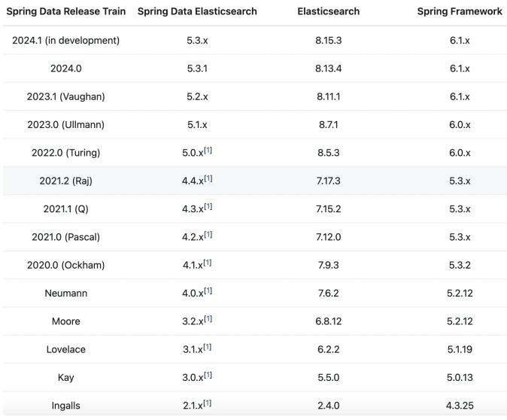Click the Elasticsearch column header
This screenshot has height=420, width=507.
[x=329, y=11]
